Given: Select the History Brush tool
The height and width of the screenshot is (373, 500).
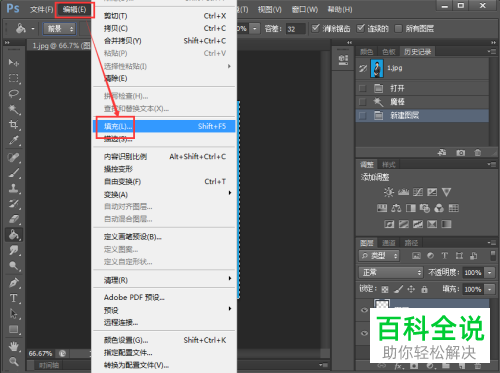Looking at the screenshot, I should pos(14,204).
